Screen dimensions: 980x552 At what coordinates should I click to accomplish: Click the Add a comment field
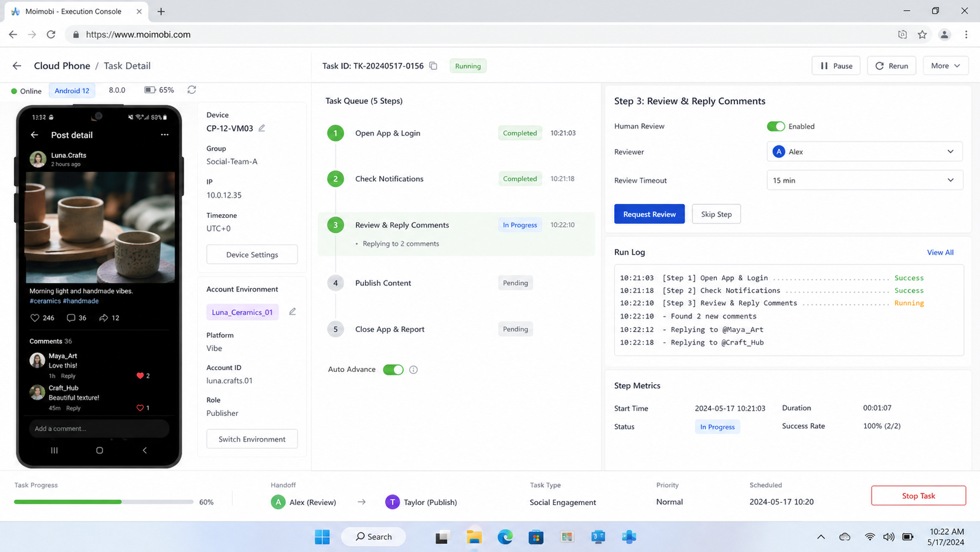point(99,428)
